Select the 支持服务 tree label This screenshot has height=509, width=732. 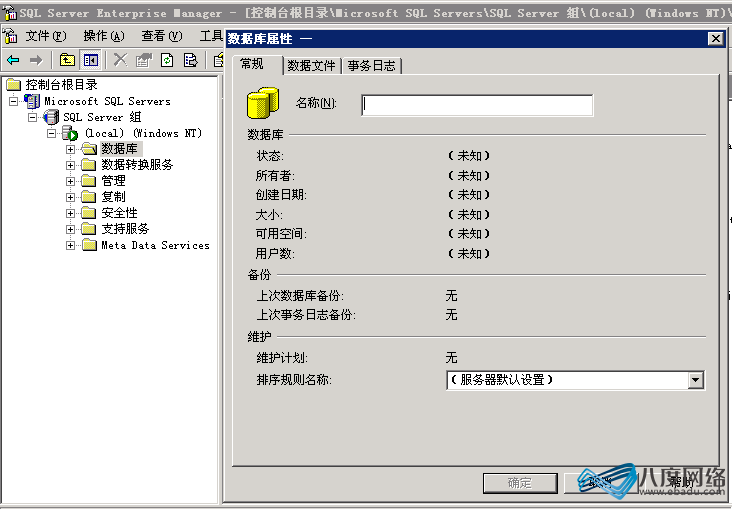(125, 229)
